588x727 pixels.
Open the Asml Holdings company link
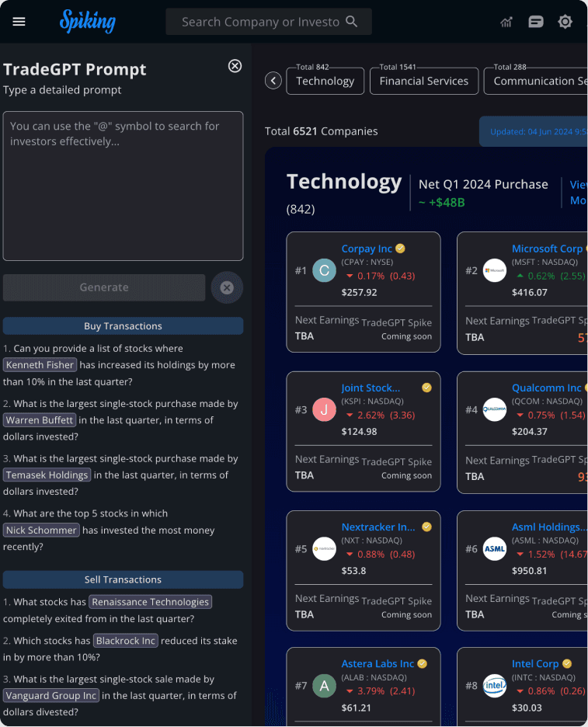[549, 527]
